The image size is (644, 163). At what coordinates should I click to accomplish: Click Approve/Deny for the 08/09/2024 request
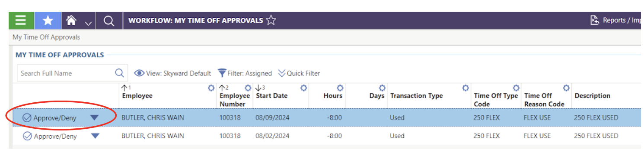click(50, 117)
